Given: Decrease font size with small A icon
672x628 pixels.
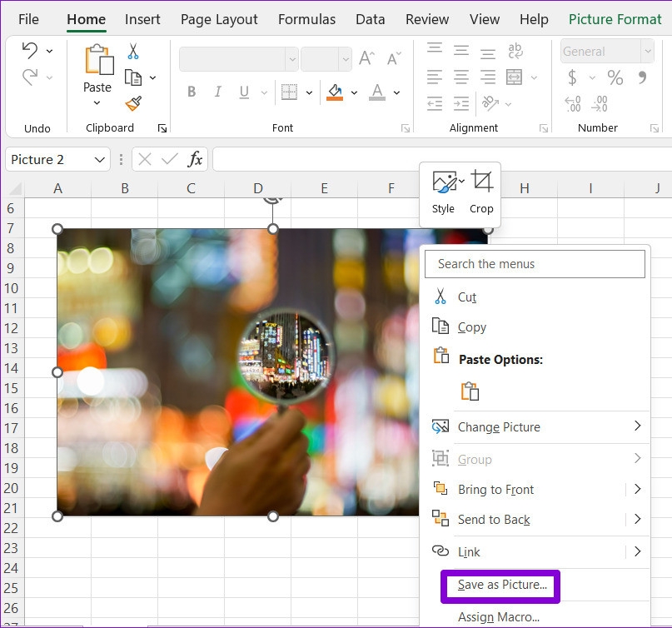Looking at the screenshot, I should click(x=394, y=57).
